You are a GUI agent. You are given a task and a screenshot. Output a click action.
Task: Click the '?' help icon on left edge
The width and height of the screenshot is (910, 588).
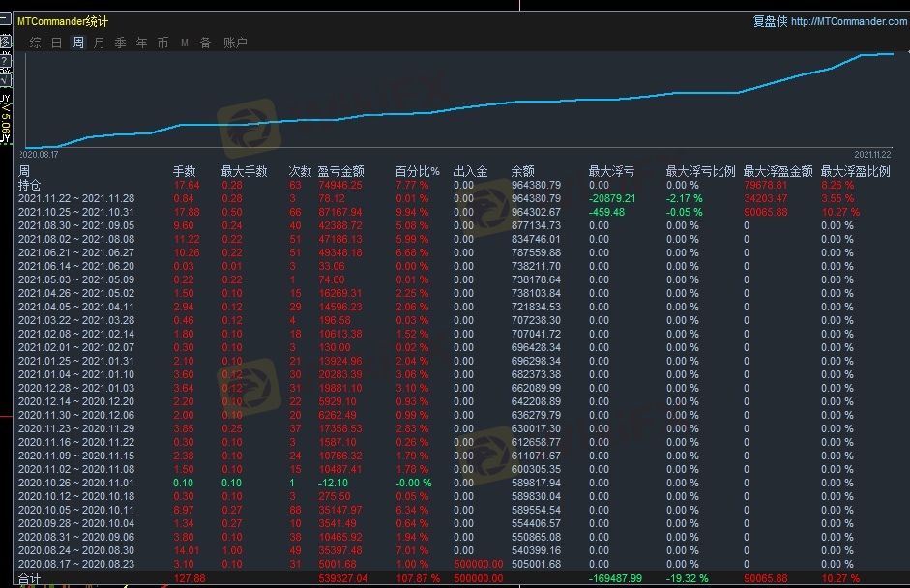click(x=5, y=61)
